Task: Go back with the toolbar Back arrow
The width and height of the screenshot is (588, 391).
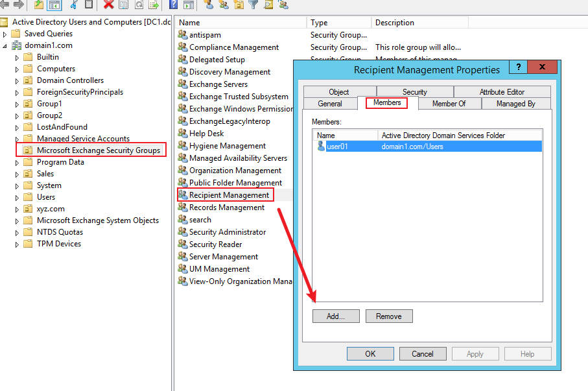Action: [x=5, y=4]
